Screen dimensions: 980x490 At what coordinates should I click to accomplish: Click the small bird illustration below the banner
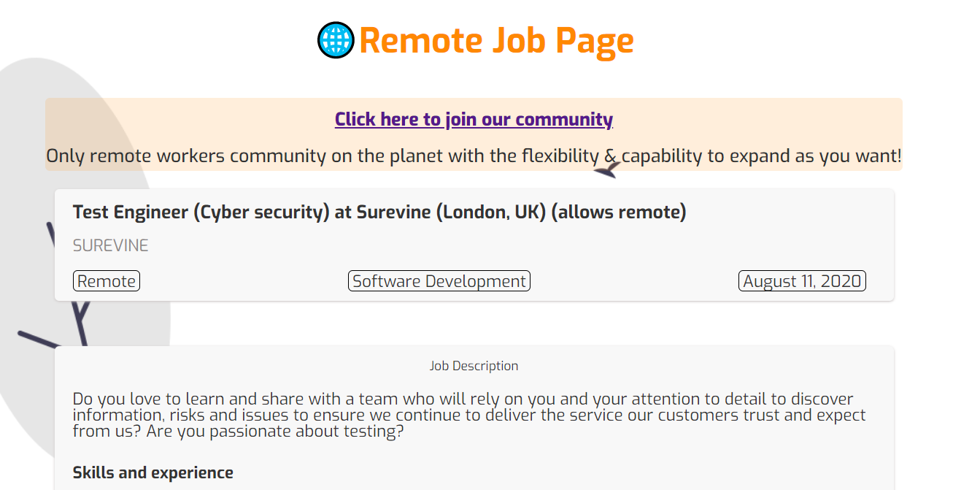tap(607, 172)
